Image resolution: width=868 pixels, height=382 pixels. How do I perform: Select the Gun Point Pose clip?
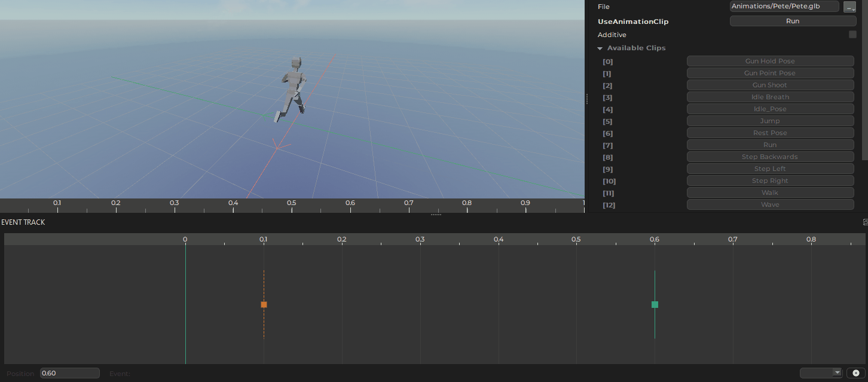770,73
